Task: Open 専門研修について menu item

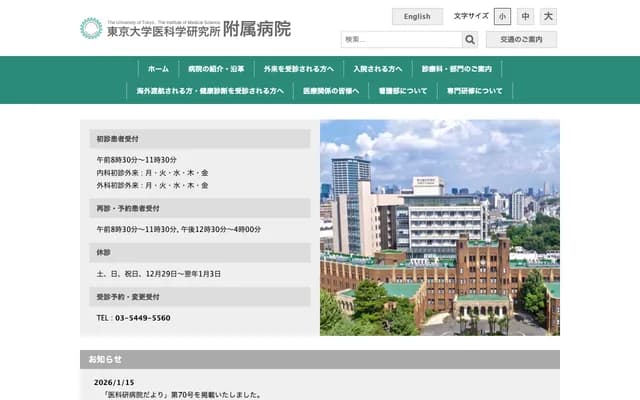Action: click(475, 91)
